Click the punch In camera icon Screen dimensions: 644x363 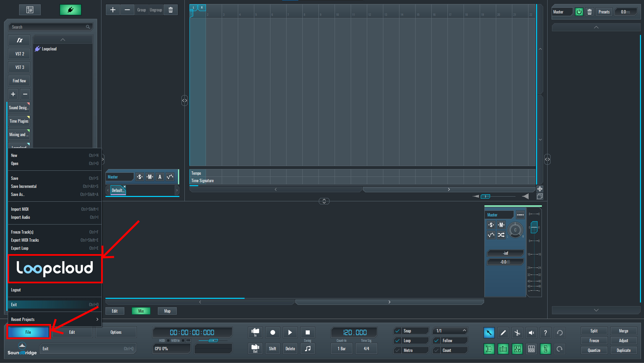click(x=255, y=332)
